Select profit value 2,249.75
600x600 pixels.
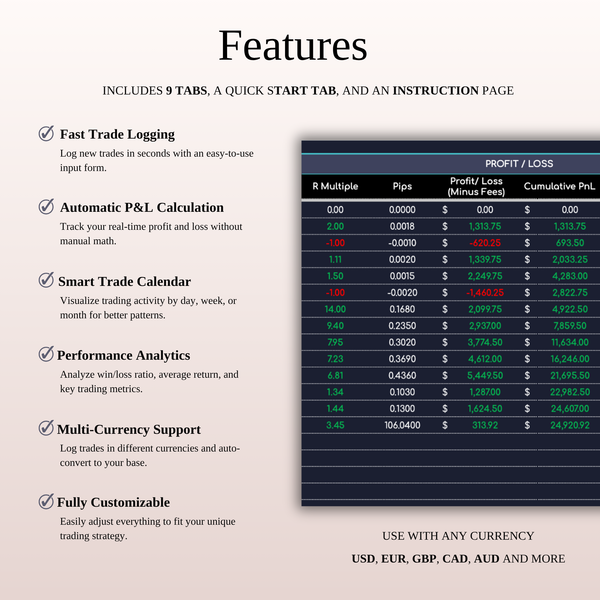pos(485,276)
